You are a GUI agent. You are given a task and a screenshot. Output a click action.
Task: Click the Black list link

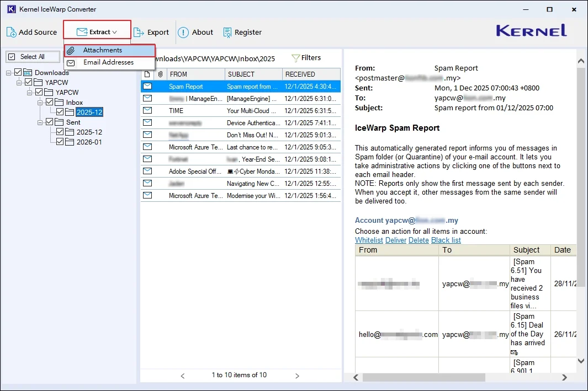446,240
